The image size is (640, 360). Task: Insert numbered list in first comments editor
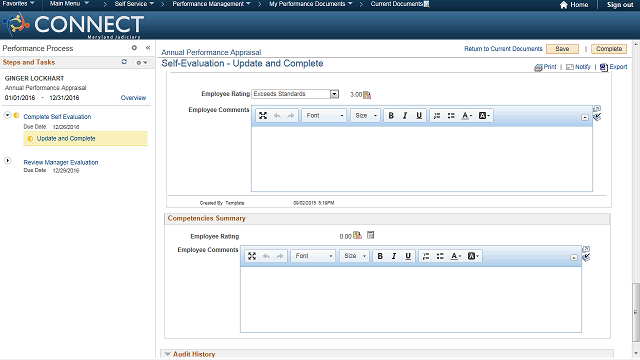[437, 116]
